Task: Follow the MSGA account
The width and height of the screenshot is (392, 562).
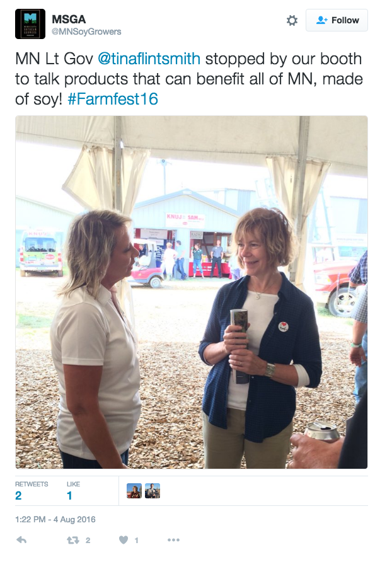Action: [337, 20]
